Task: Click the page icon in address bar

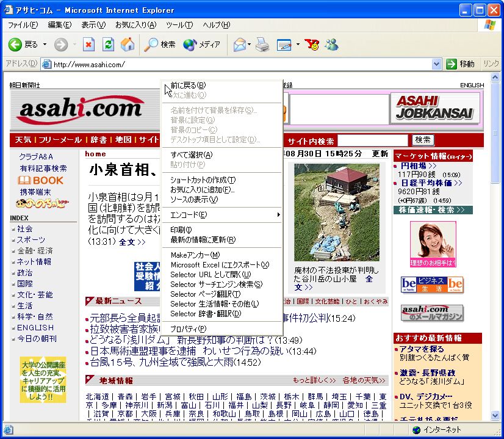Action: tap(47, 64)
